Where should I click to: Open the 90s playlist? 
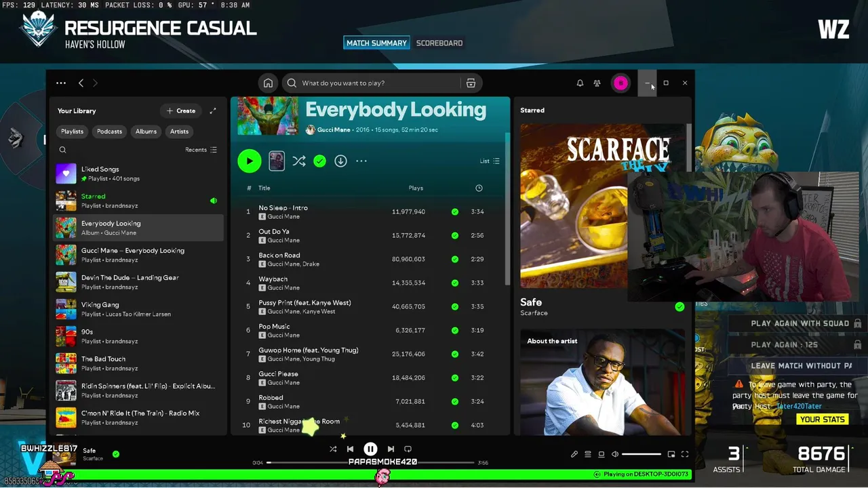click(x=138, y=336)
